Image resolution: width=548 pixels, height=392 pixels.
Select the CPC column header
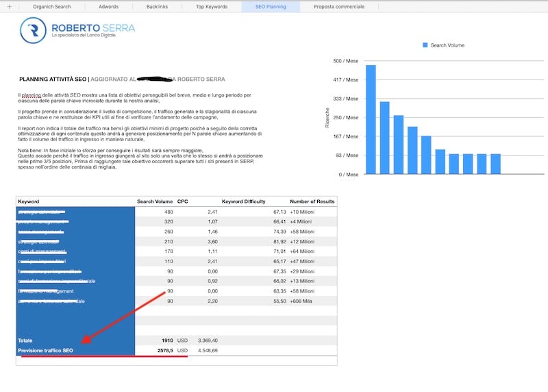point(182,201)
